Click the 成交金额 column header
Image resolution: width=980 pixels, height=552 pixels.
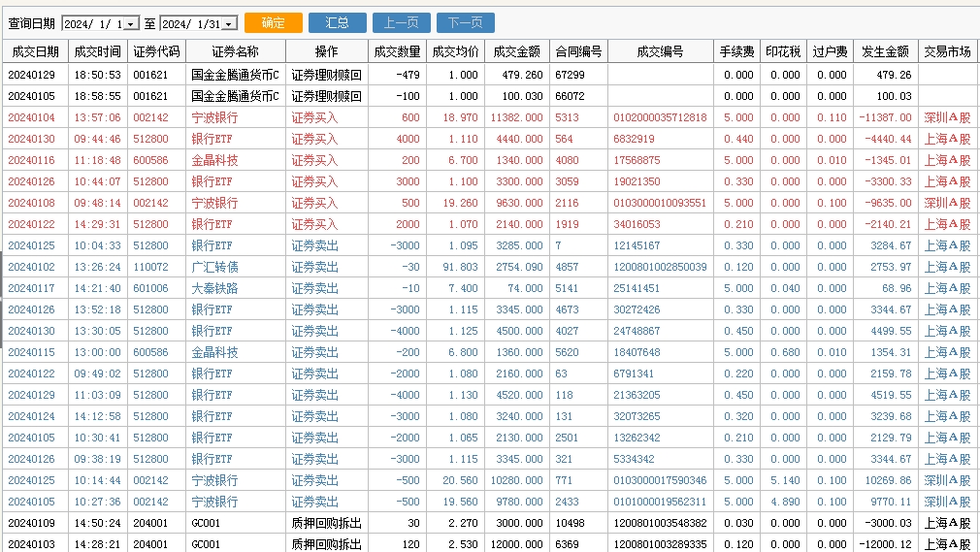pos(517,51)
